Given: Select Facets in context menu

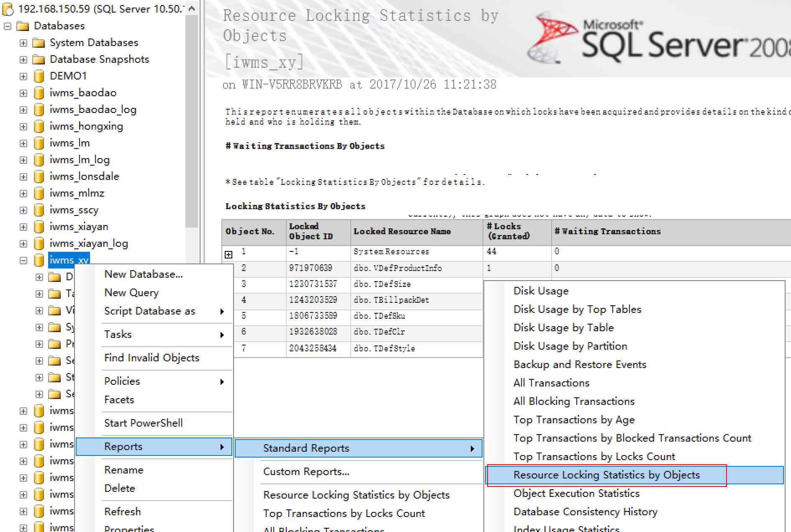Looking at the screenshot, I should point(154,400).
